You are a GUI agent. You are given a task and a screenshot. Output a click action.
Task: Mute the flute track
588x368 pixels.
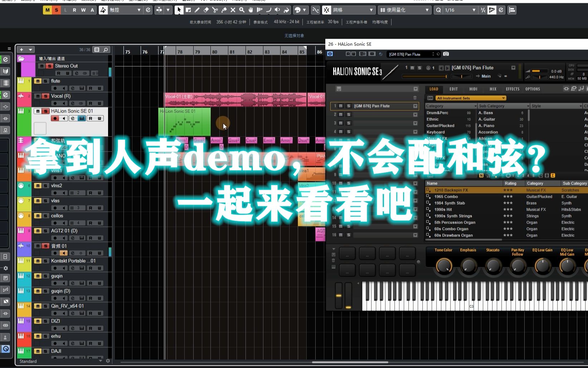click(38, 81)
